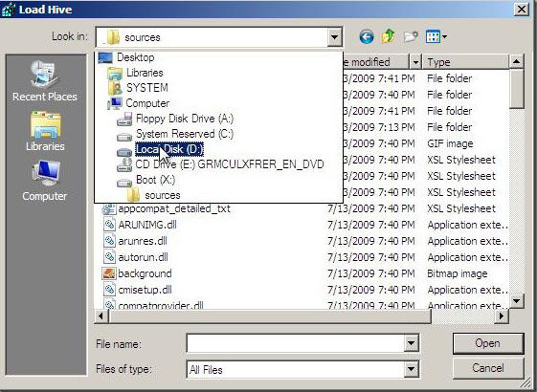The height and width of the screenshot is (392, 537).
Task: Click in the File name field
Action: click(x=296, y=343)
